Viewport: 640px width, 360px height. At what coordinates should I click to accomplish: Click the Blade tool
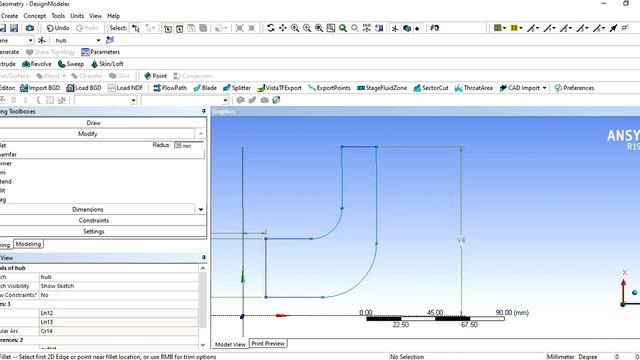[205, 88]
